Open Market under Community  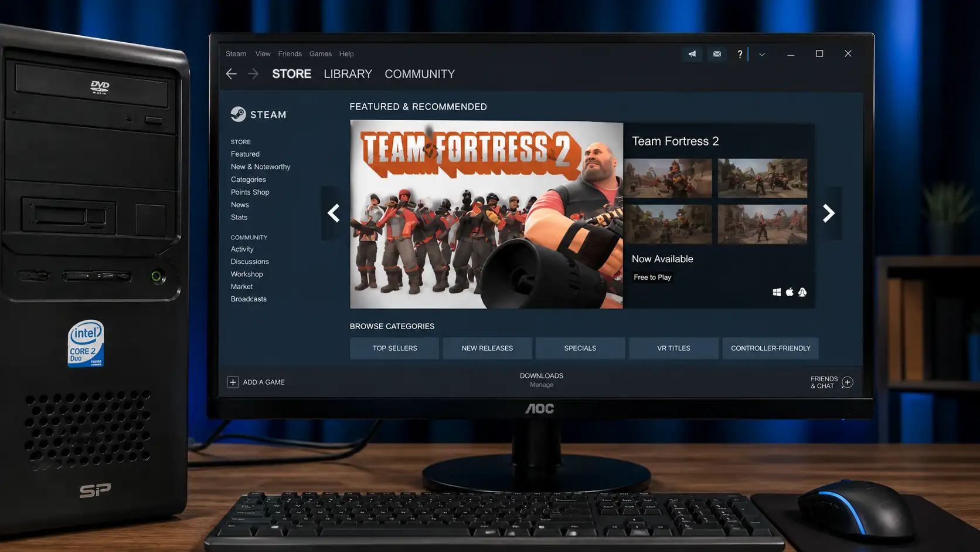pos(242,287)
